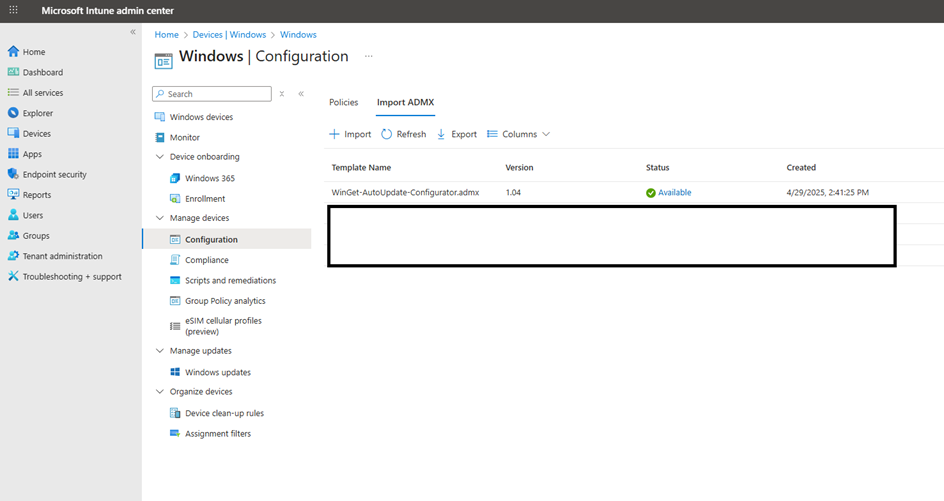The width and height of the screenshot is (944, 501).
Task: Click the Device clean-up rules icon
Action: click(x=175, y=413)
